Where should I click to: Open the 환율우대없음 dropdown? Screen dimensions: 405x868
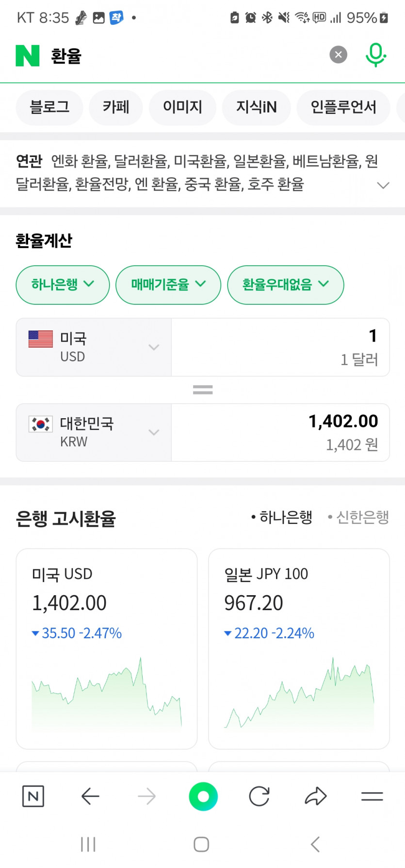285,284
